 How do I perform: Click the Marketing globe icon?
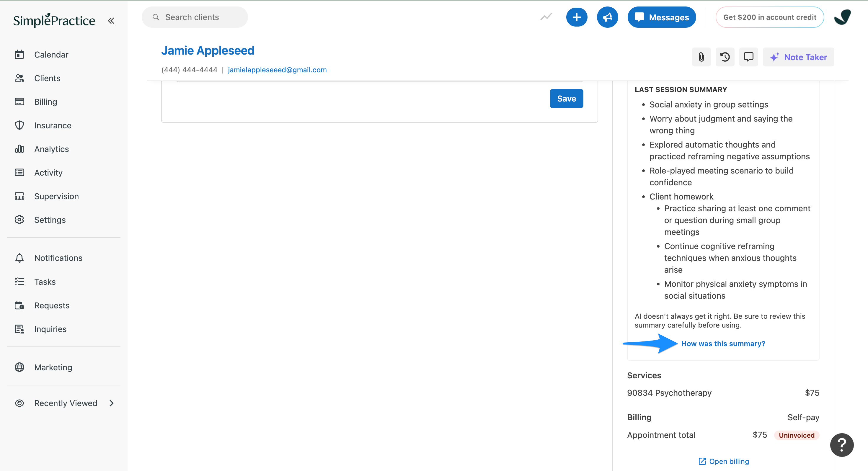(x=19, y=367)
